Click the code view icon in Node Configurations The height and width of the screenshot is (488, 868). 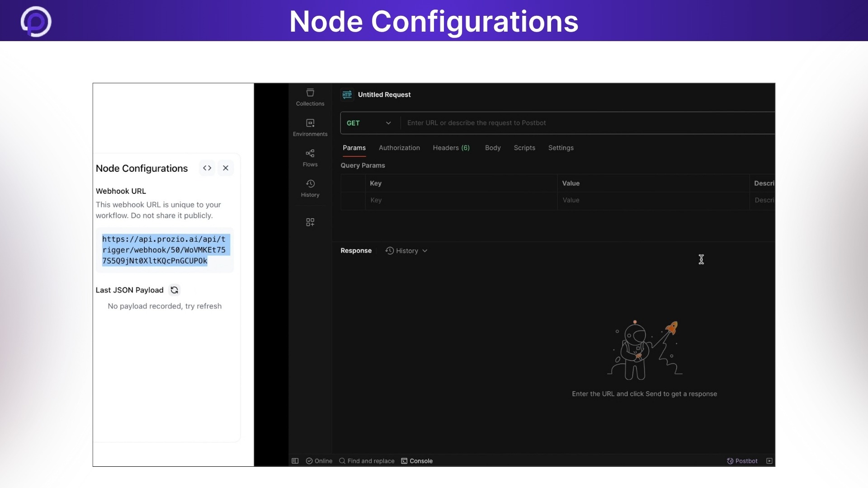coord(207,168)
